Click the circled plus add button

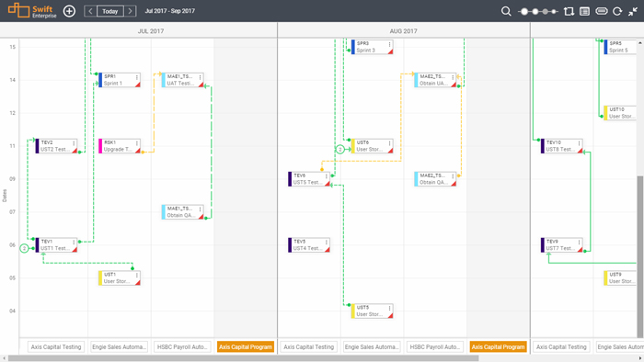click(69, 11)
